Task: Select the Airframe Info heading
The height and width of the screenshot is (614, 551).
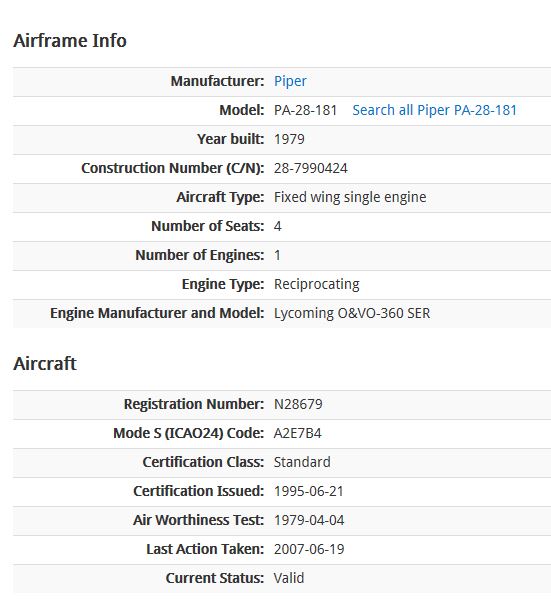Action: pos(70,41)
